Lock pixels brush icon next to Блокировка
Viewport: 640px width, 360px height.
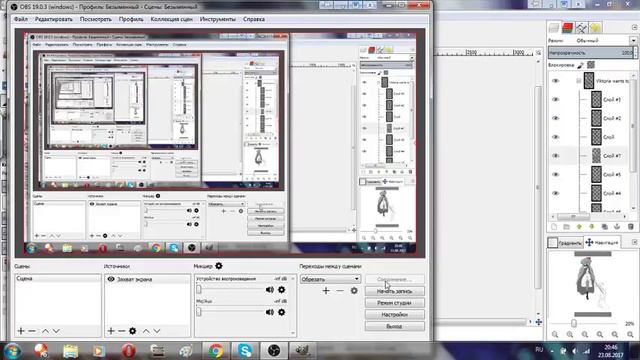pyautogui.click(x=581, y=65)
